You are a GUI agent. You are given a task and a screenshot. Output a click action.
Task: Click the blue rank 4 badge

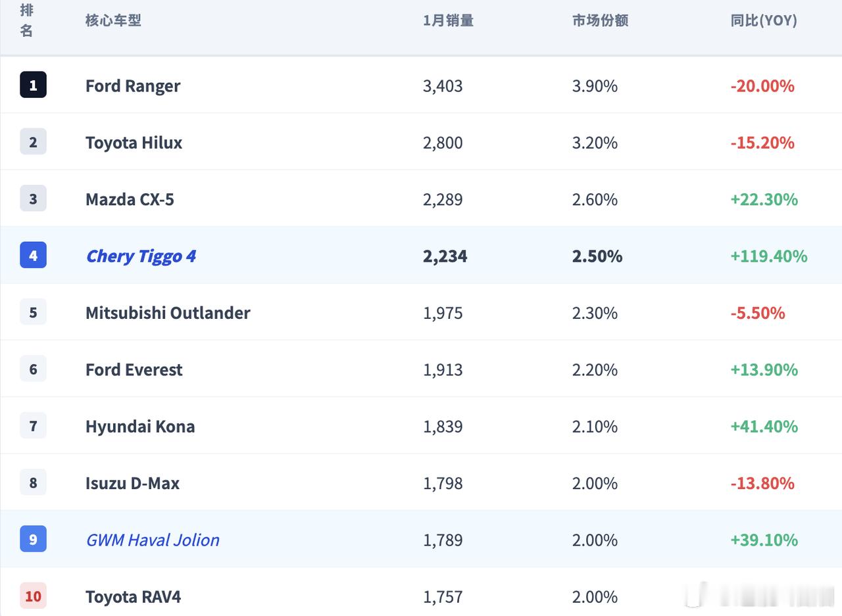(33, 255)
